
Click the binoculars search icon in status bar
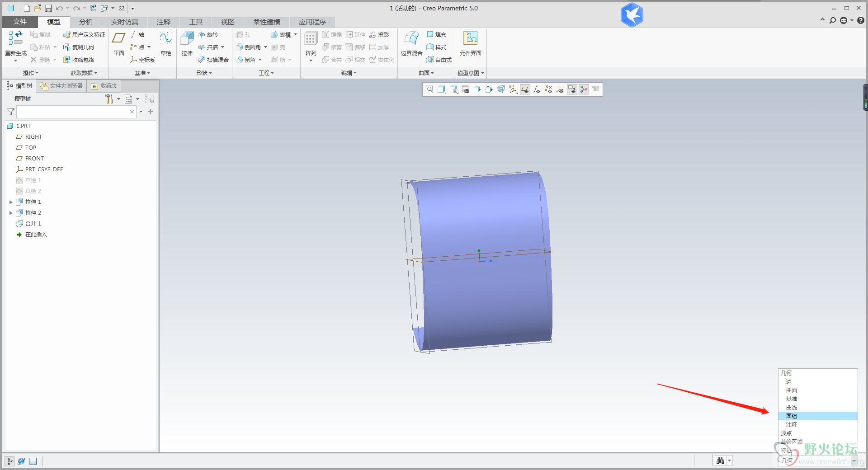coord(720,461)
